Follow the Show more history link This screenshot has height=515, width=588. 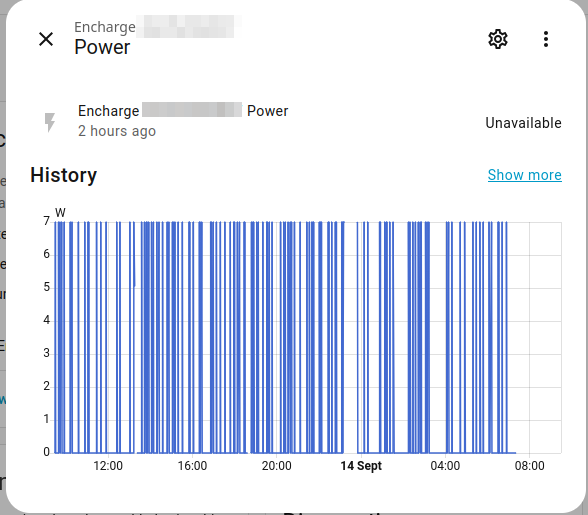tap(525, 175)
